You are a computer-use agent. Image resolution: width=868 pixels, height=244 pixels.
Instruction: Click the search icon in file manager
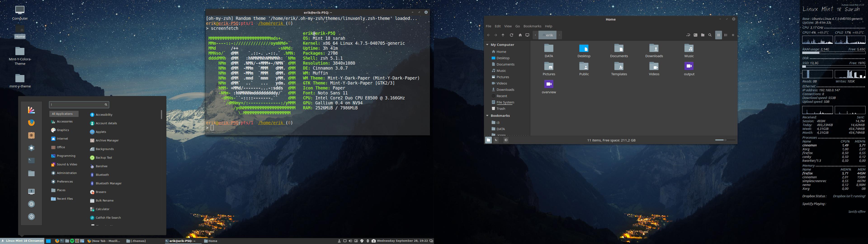tap(710, 35)
